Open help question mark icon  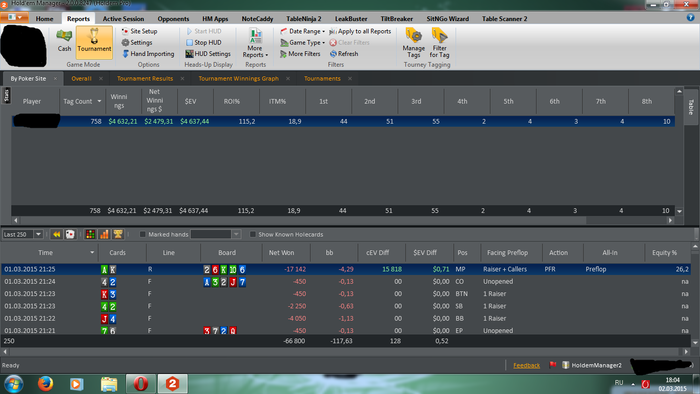691,17
